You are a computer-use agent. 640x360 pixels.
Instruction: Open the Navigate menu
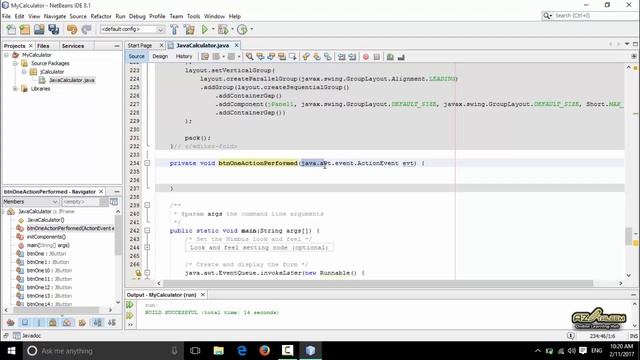(x=55, y=16)
